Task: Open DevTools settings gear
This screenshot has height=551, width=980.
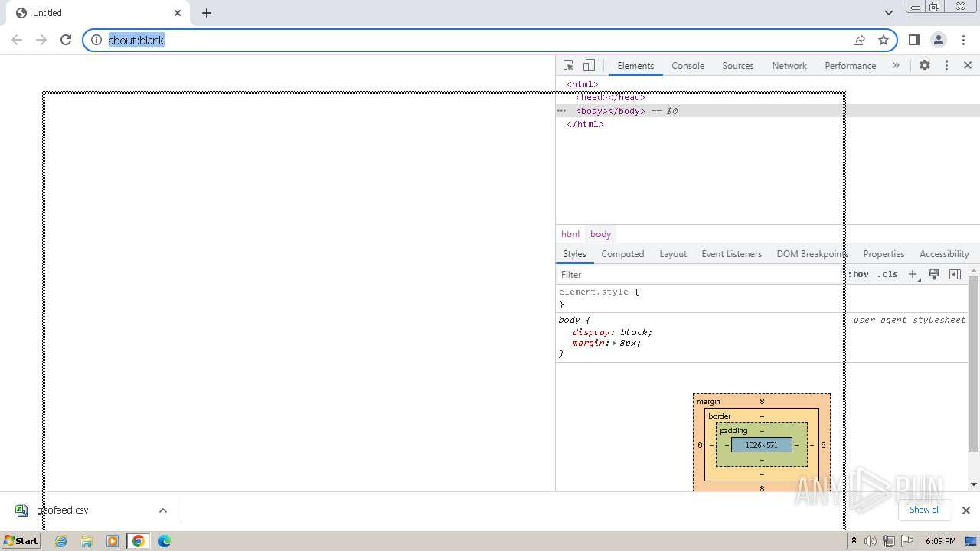Action: click(x=925, y=66)
